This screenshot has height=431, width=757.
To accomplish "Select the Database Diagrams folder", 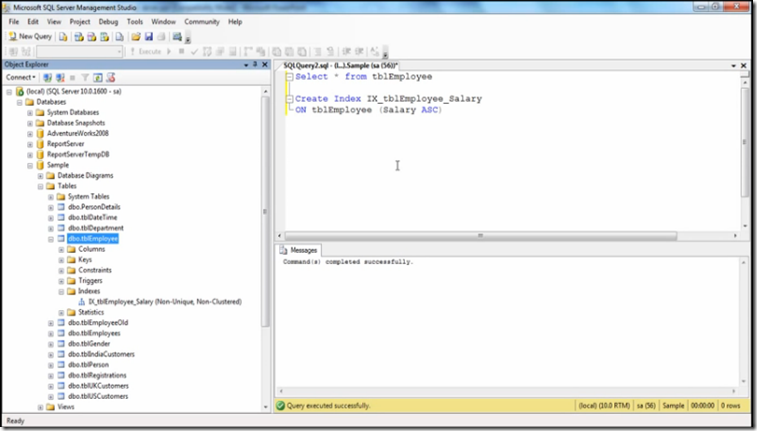I will coord(85,176).
